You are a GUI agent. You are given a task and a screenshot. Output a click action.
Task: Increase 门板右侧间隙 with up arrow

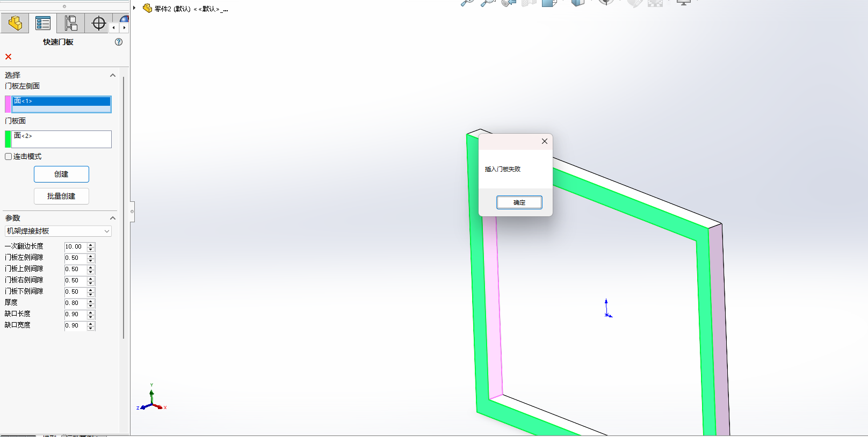[x=91, y=278]
